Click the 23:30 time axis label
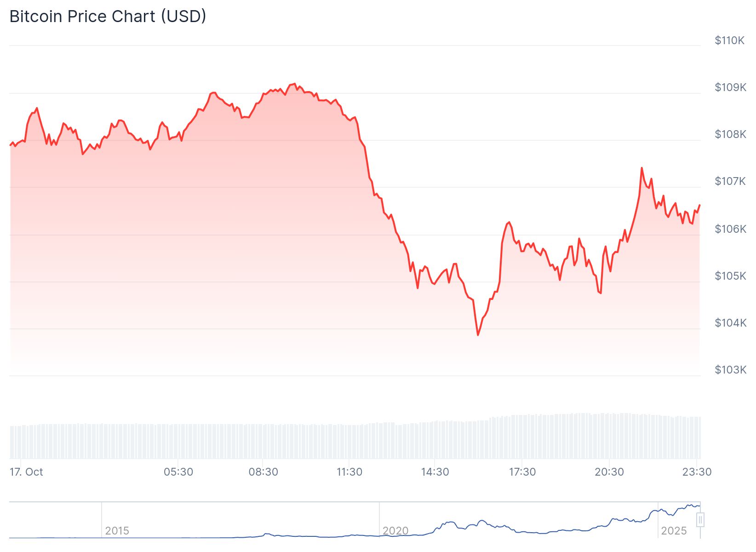 tap(697, 472)
